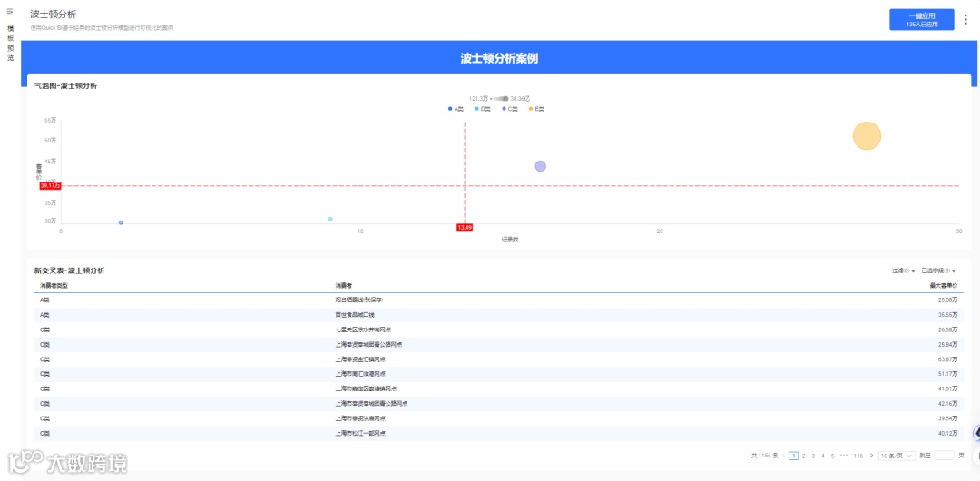This screenshot has height=481, width=980.
Task: Toggle the D类 legend item
Action: coord(483,109)
